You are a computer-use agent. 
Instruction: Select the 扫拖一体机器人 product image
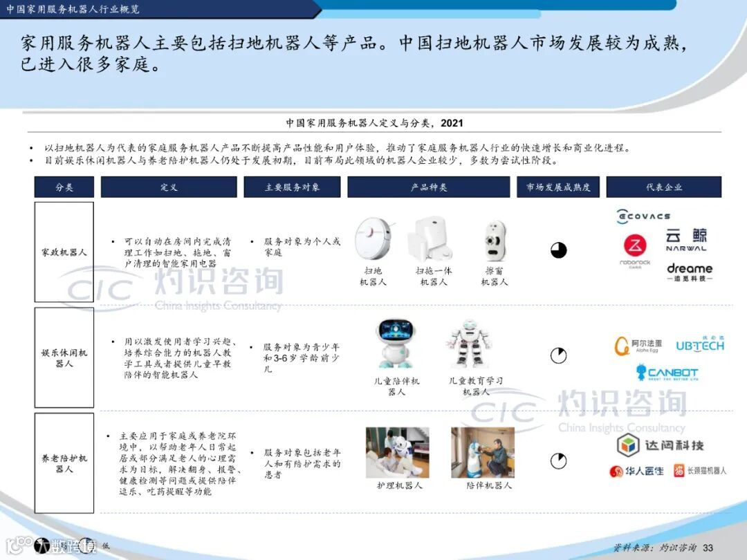(x=431, y=239)
